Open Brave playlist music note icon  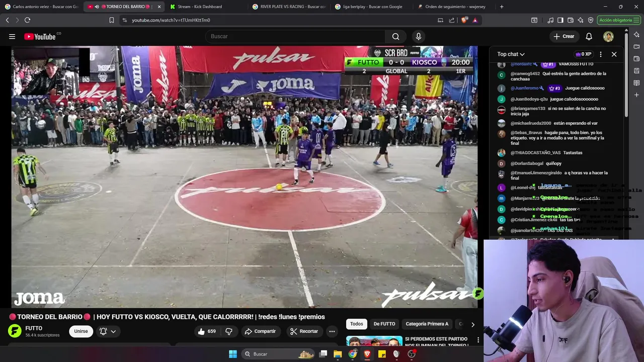pyautogui.click(x=551, y=20)
